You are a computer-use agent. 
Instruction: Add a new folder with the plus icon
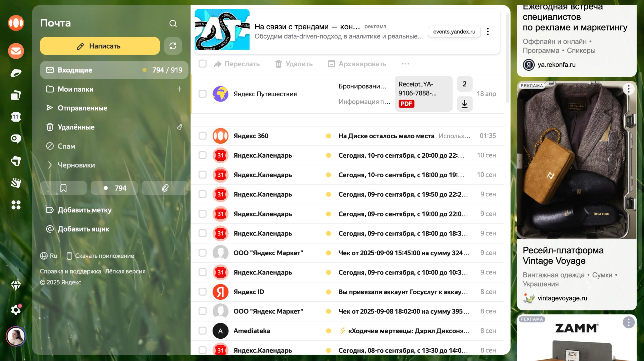[179, 89]
